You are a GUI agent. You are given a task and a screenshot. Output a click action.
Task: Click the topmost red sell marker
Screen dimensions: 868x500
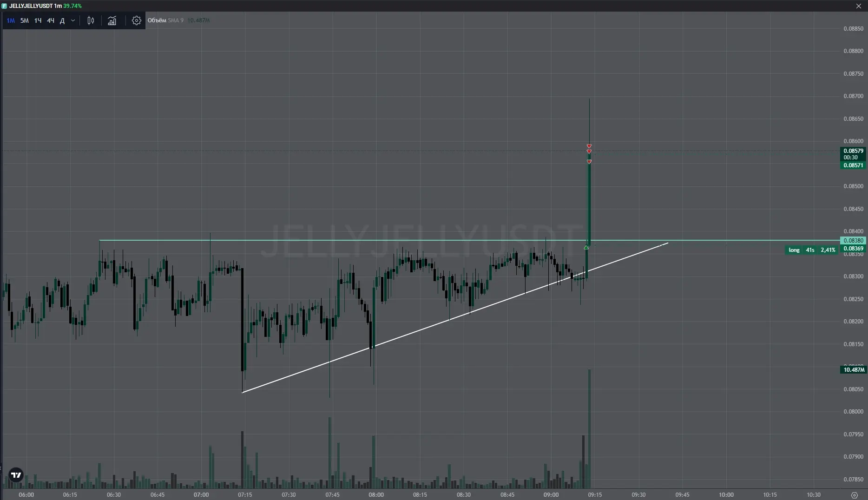(x=589, y=146)
